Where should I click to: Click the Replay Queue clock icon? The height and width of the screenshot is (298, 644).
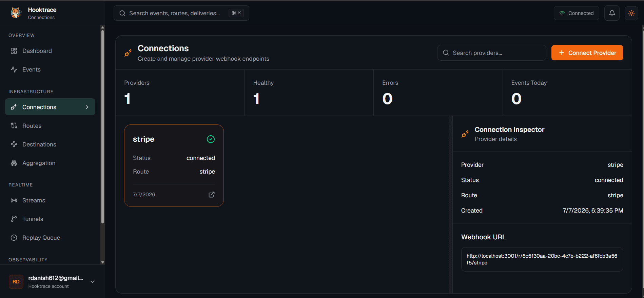pos(14,238)
